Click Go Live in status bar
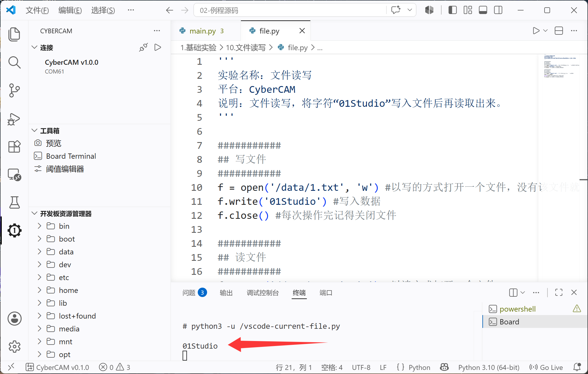 [546, 367]
